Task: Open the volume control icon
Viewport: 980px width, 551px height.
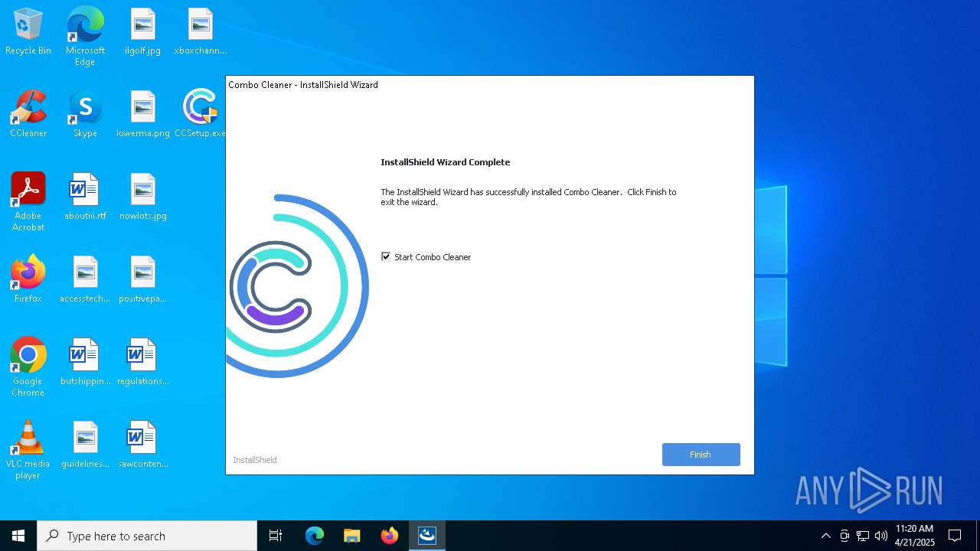Action: pyautogui.click(x=881, y=536)
